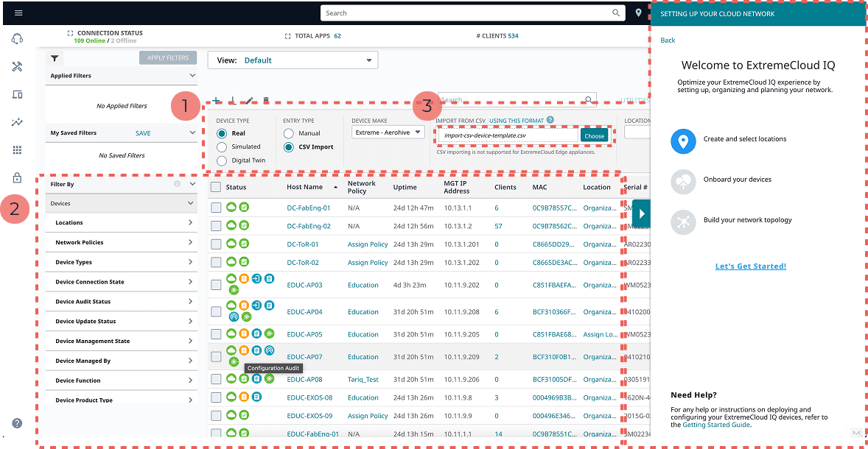The image size is (868, 449).
Task: Click the download icon in device toolbar
Action: coord(233,101)
